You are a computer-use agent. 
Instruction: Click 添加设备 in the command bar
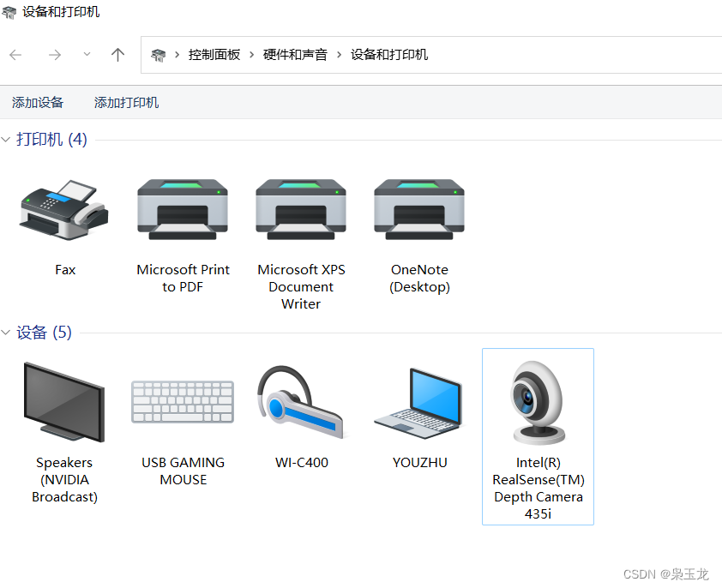coord(38,102)
